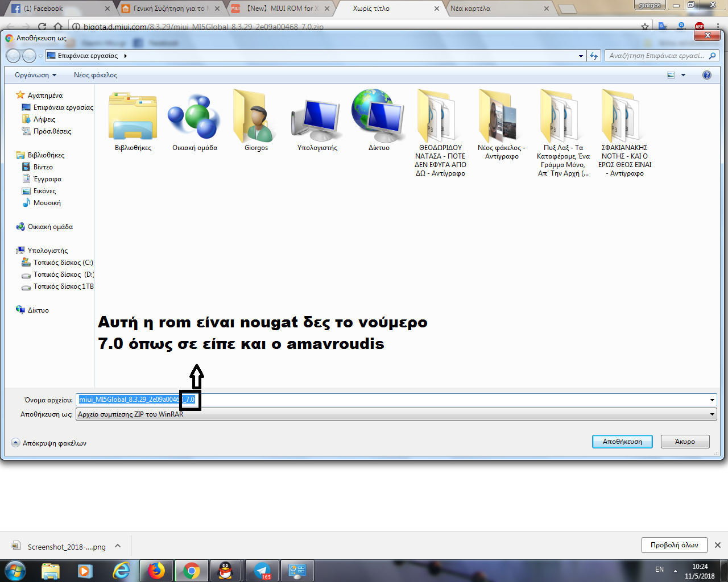Launch Firefox from the taskbar

[156, 570]
